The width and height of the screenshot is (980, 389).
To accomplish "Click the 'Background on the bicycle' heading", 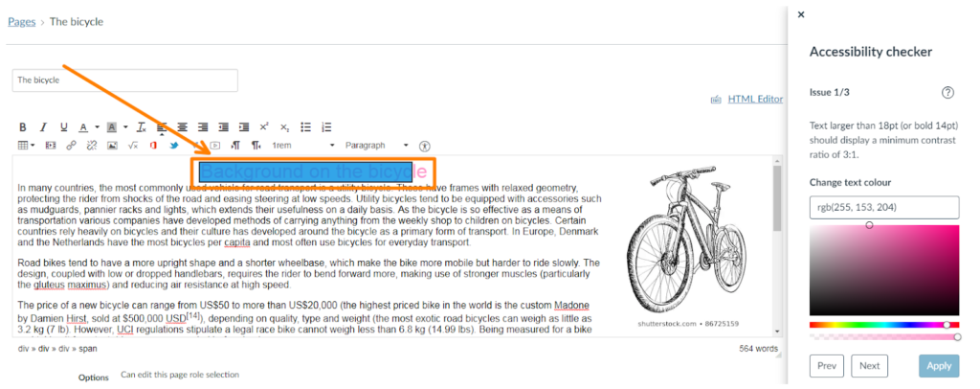I will [x=314, y=171].
